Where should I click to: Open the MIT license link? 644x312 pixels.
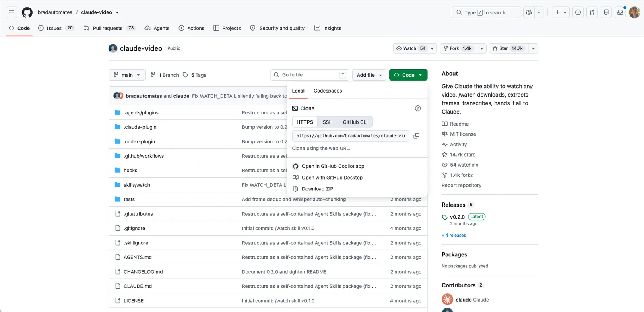[459, 134]
